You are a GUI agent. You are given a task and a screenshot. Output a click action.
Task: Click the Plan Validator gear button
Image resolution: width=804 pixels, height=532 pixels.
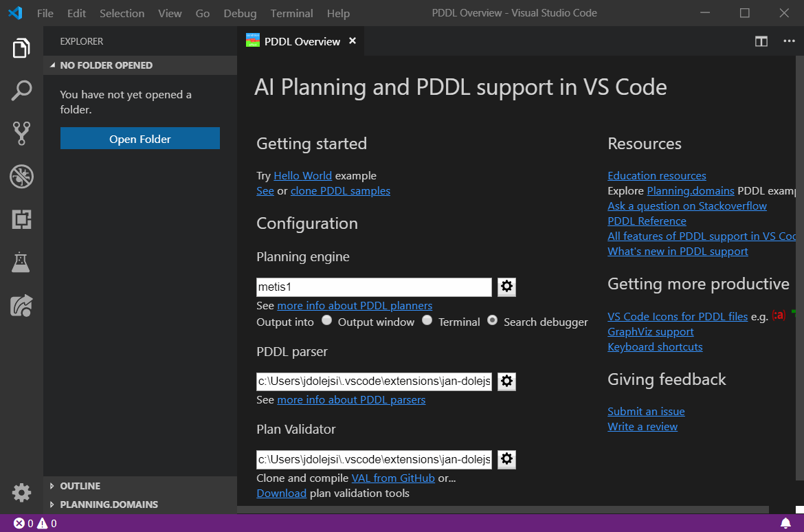point(506,459)
